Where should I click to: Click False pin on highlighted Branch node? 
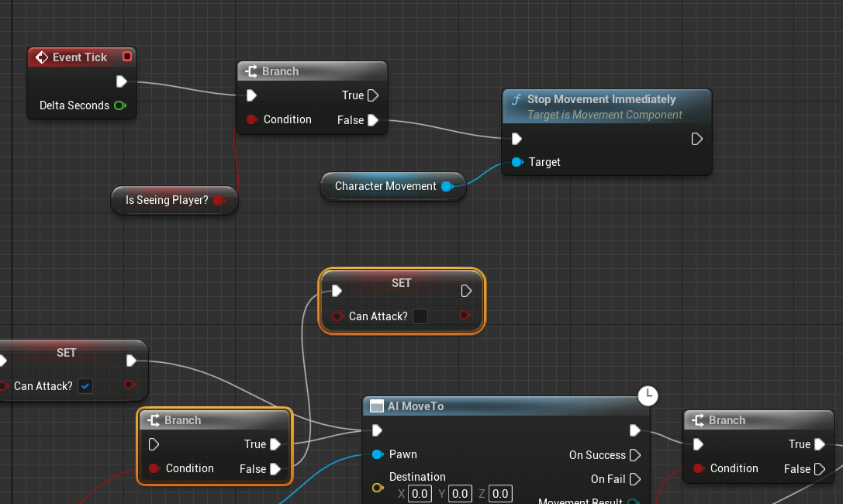[x=275, y=469]
